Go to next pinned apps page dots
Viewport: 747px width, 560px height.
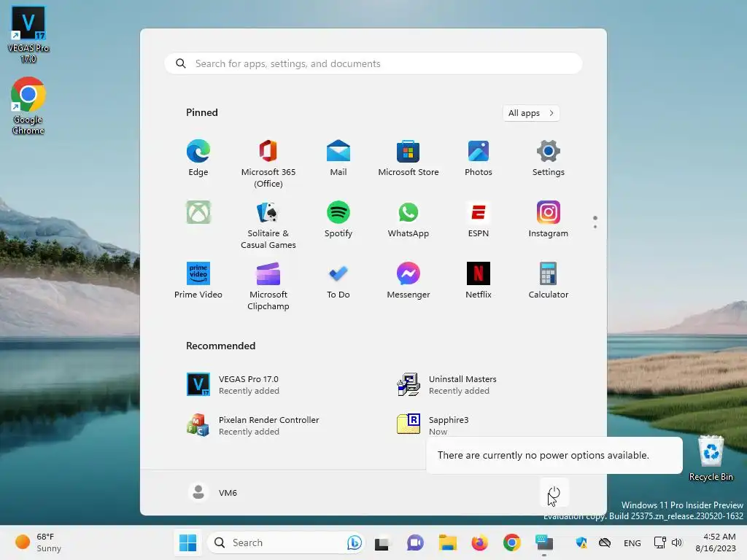pos(595,222)
